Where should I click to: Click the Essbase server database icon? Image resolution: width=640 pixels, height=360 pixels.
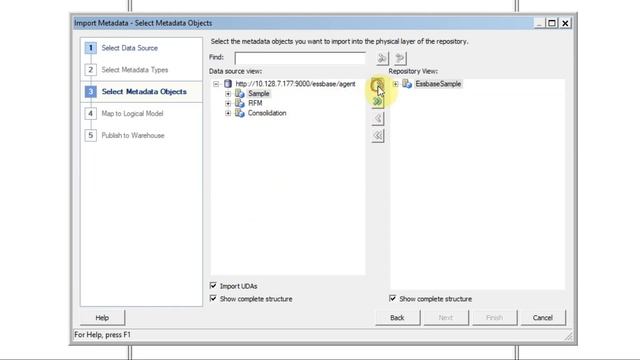pyautogui.click(x=228, y=84)
